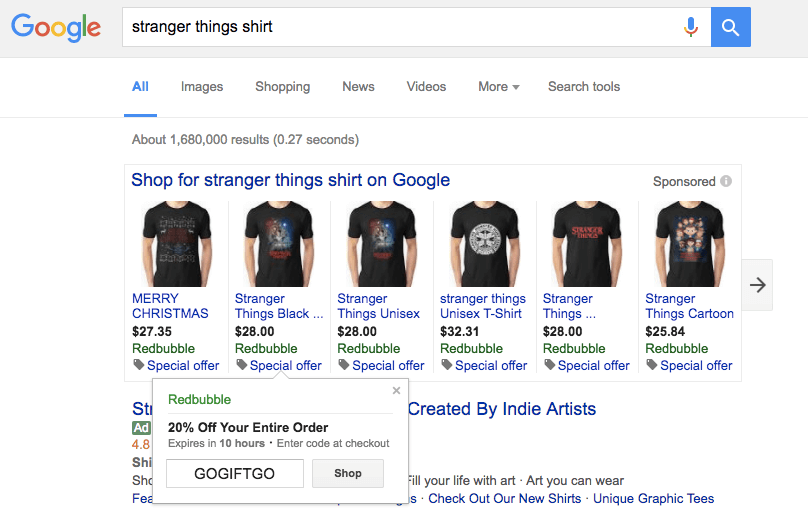
Task: Click the Shop for stranger things shirt link
Action: click(291, 180)
